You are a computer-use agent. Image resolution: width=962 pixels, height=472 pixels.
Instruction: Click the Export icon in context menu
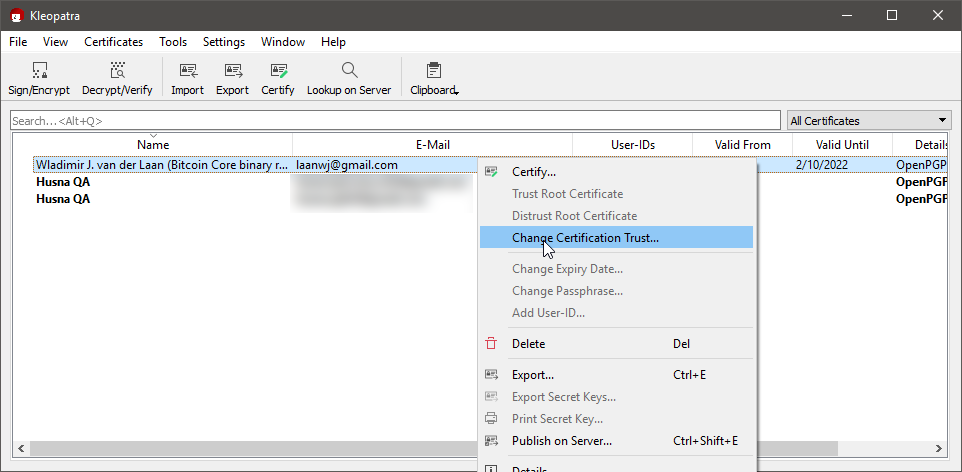pos(491,374)
